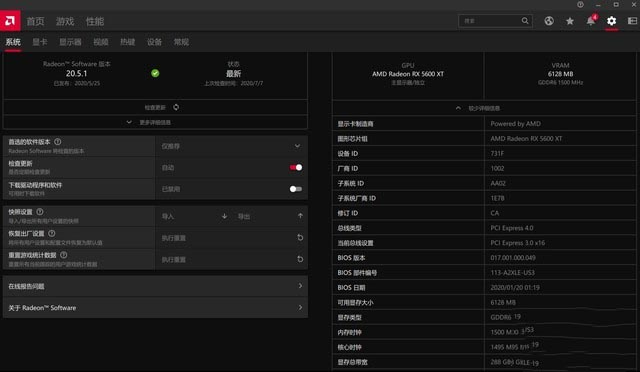Select the 设备 settings tab
The width and height of the screenshot is (640, 372).
(x=154, y=42)
